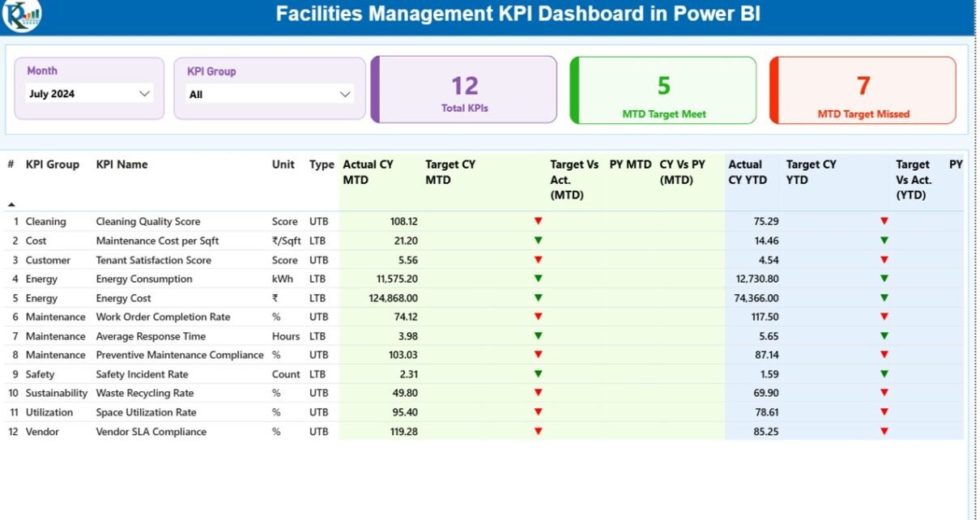Viewport: 980px width, 520px height.
Task: Open the Month dropdown showing July 2024
Action: point(89,94)
